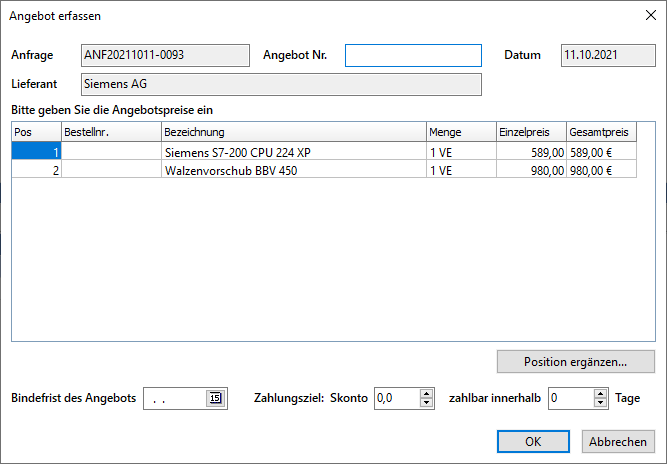Image resolution: width=667 pixels, height=464 pixels.
Task: Click the Datum field 11.10.2021
Action: [608, 55]
